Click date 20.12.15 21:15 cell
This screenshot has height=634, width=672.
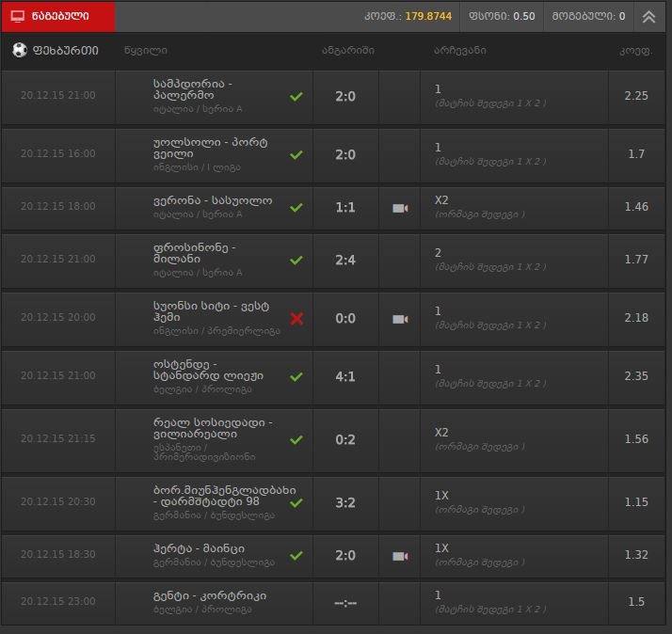[x=57, y=438]
